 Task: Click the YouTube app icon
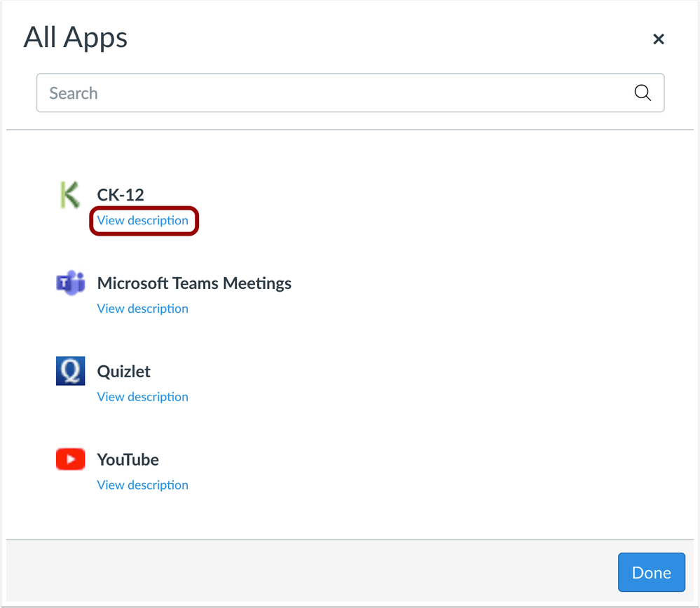(x=71, y=459)
